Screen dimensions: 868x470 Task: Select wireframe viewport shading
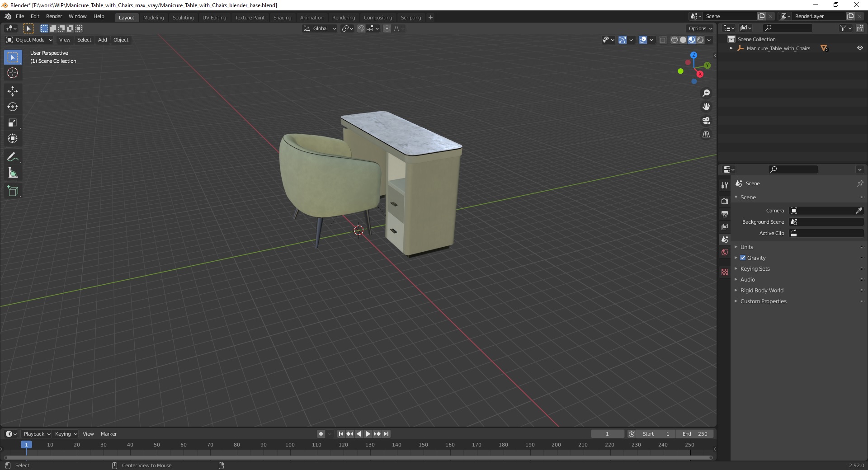coord(675,40)
